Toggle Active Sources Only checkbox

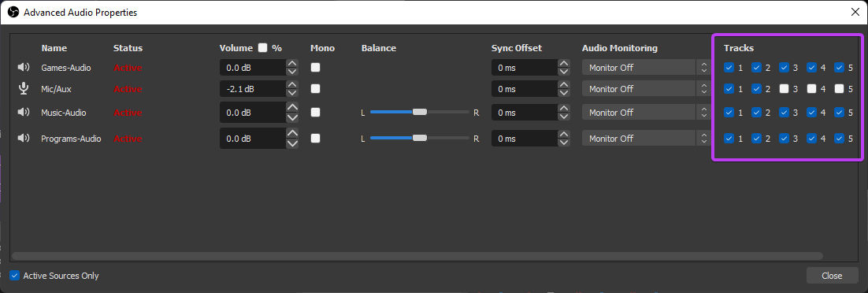click(15, 275)
